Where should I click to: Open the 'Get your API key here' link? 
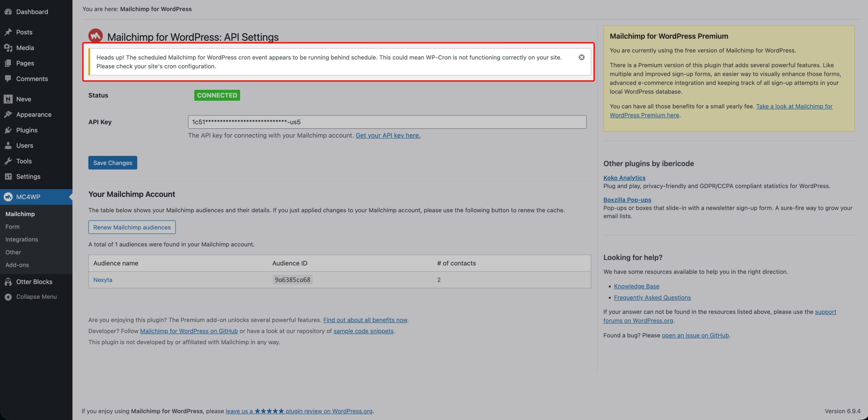pyautogui.click(x=388, y=135)
